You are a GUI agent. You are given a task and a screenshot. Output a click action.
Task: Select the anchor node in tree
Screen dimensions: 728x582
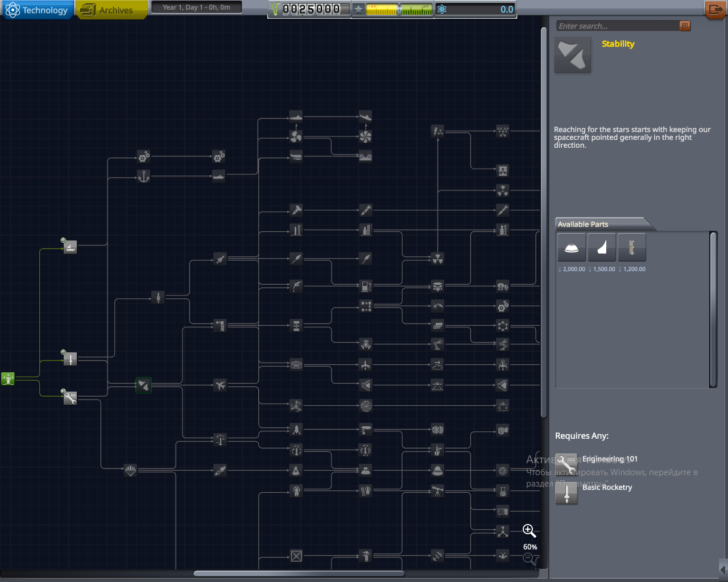[143, 176]
